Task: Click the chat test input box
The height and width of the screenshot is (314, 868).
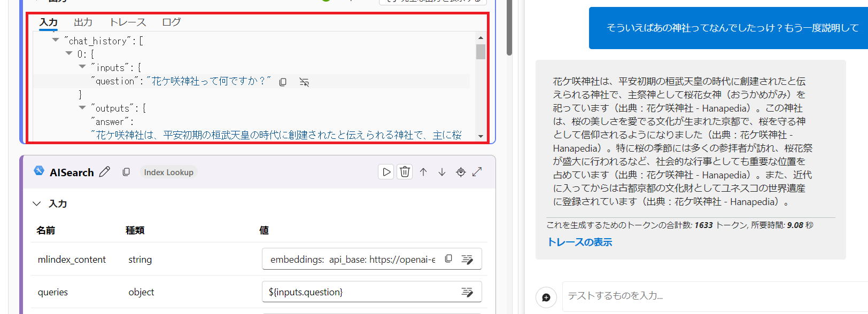Action: tap(715, 296)
